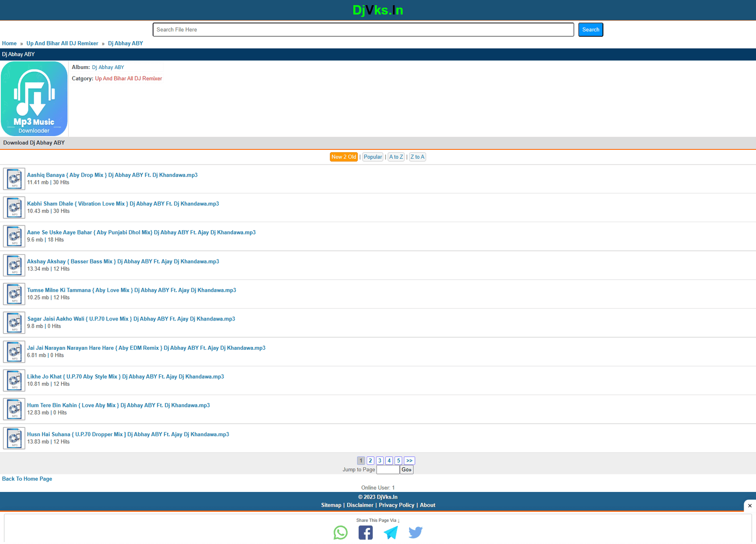
Task: Share the page via Facebook icon
Action: pos(365,532)
